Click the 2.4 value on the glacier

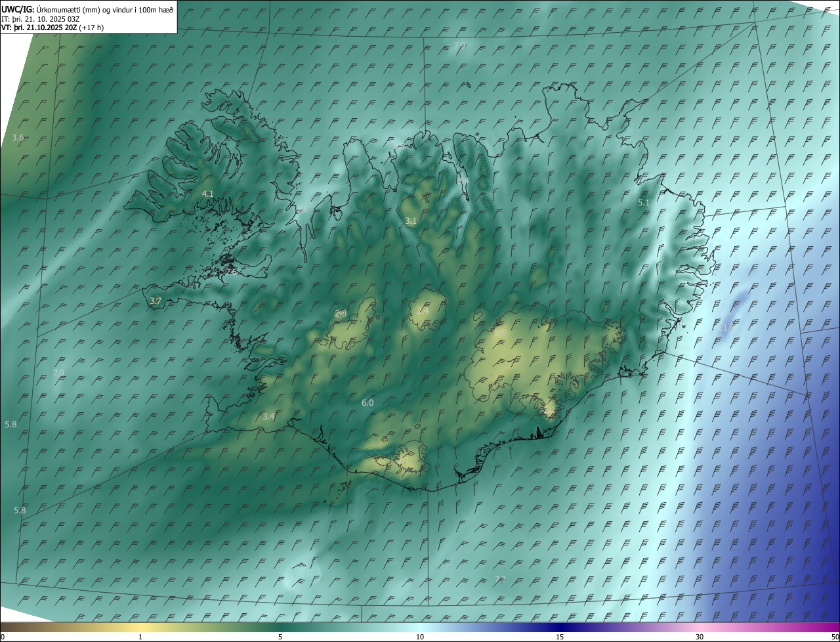click(x=423, y=310)
